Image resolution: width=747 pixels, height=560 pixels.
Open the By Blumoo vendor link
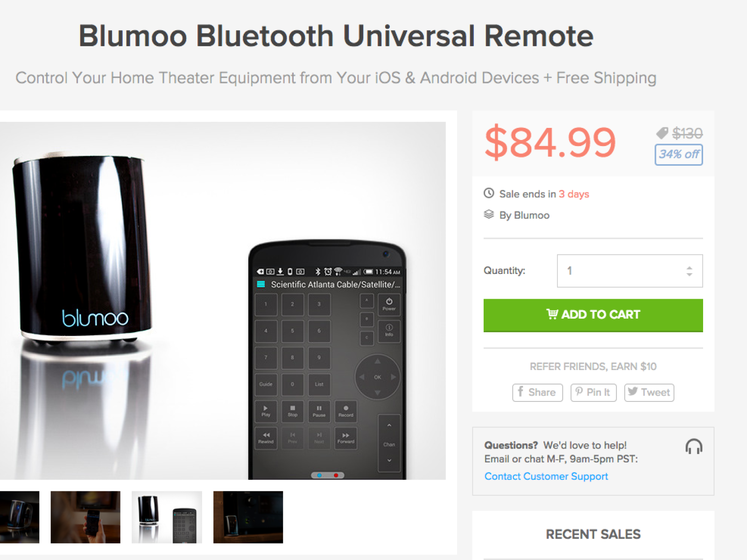524,215
